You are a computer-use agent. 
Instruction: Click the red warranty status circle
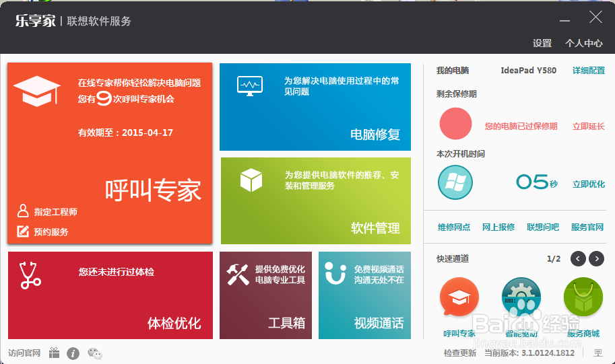pyautogui.click(x=455, y=124)
